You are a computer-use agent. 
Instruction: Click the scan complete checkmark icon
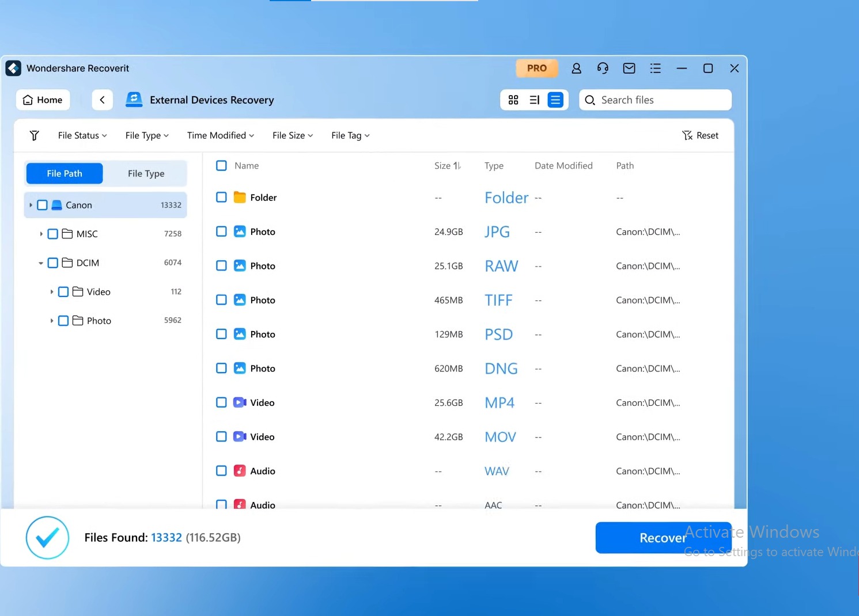(x=47, y=538)
